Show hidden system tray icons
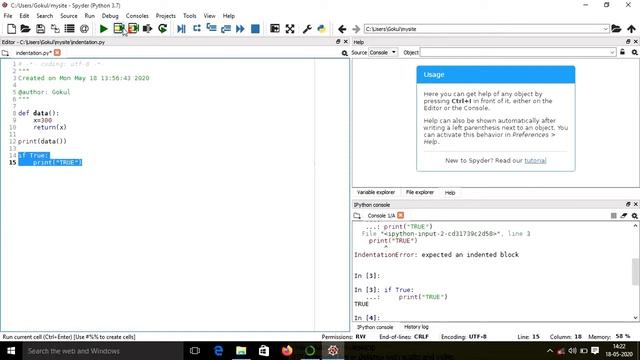640x360 pixels. (x=550, y=351)
